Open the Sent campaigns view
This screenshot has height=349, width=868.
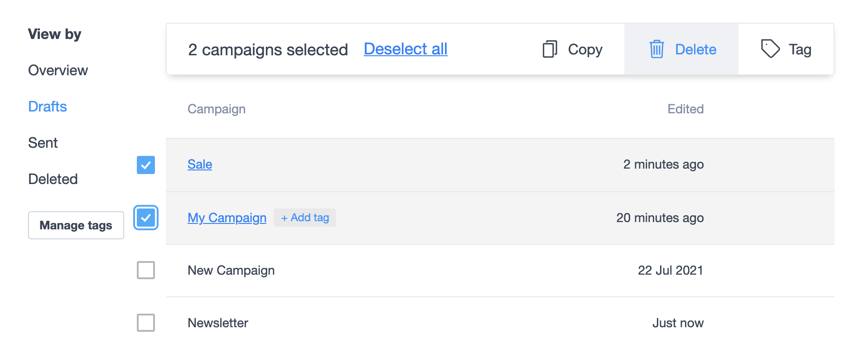(43, 143)
